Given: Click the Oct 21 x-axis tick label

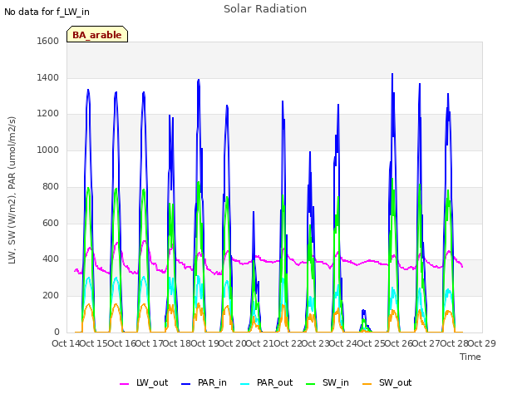Looking at the screenshot, I should (x=259, y=343).
